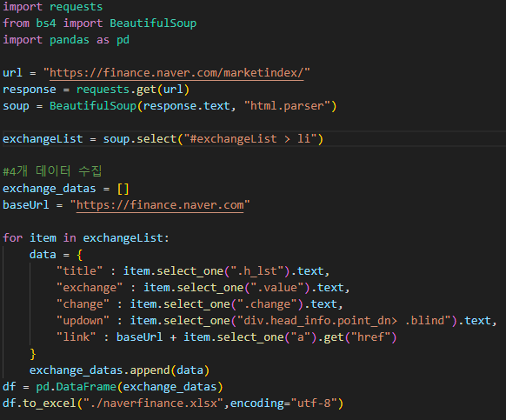Click the "html.parser" string
The width and height of the screenshot is (506, 420).
click(287, 106)
